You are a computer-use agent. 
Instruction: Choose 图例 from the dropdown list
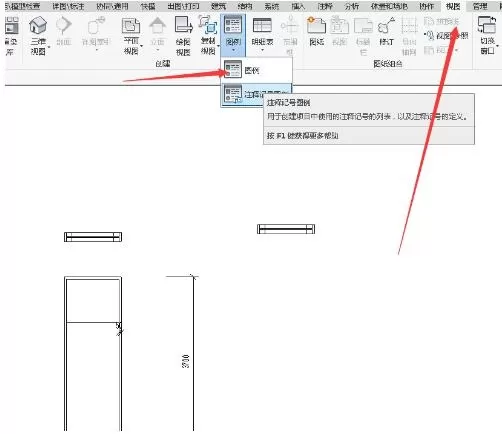click(256, 70)
